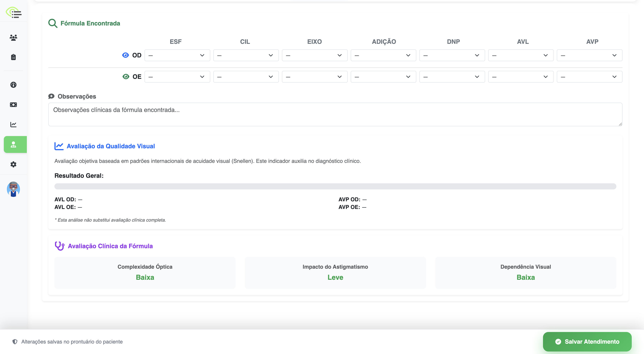Open the line chart reports icon
The height and width of the screenshot is (354, 644).
[13, 124]
